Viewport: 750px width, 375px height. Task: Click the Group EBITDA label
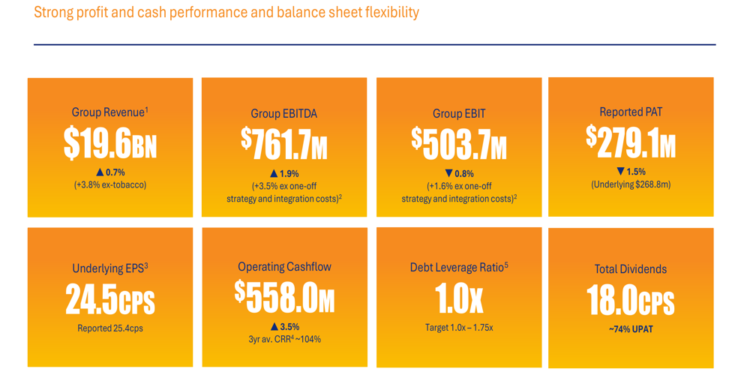click(284, 114)
